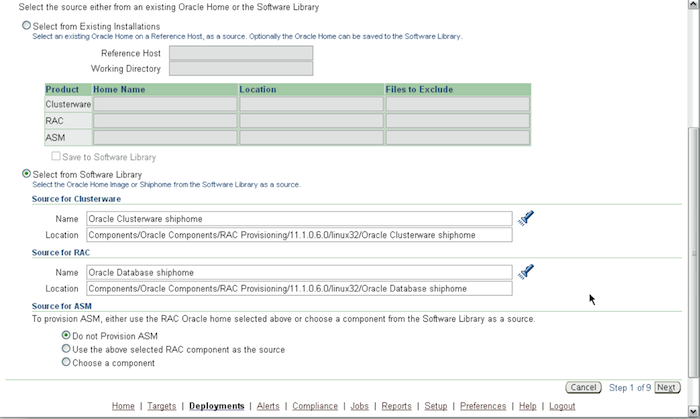Choose Do not Provision ASM option
The width and height of the screenshot is (700, 419).
(66, 335)
